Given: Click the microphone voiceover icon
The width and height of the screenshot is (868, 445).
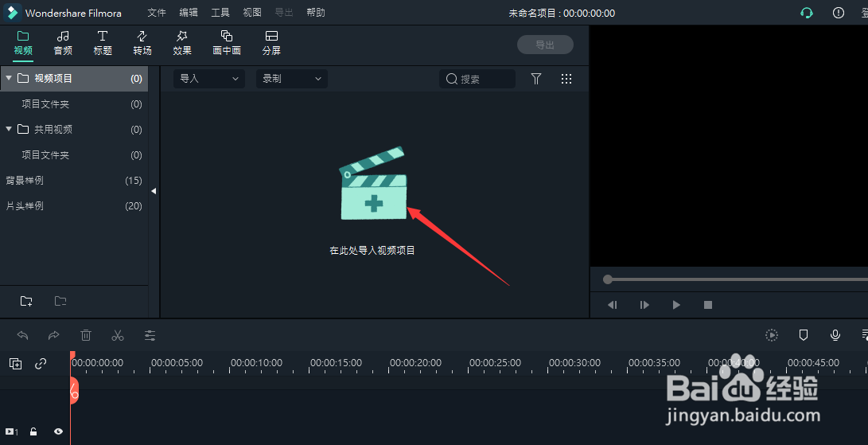Looking at the screenshot, I should pos(835,334).
